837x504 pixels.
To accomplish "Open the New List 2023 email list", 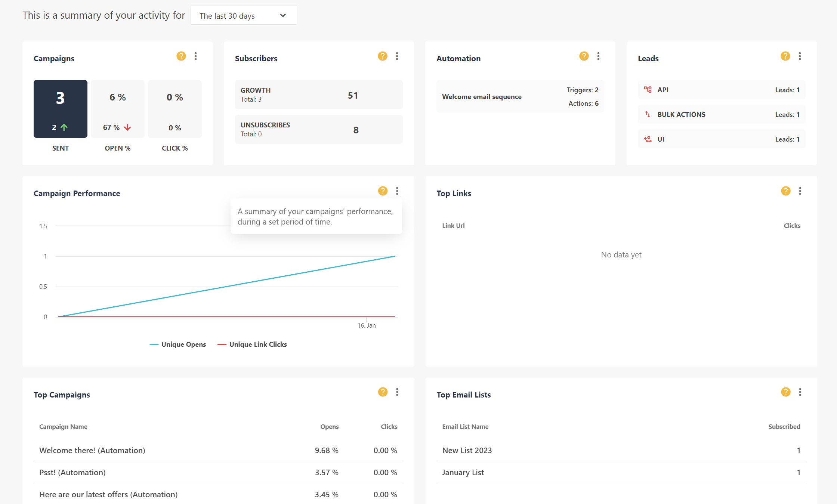I will click(x=467, y=450).
